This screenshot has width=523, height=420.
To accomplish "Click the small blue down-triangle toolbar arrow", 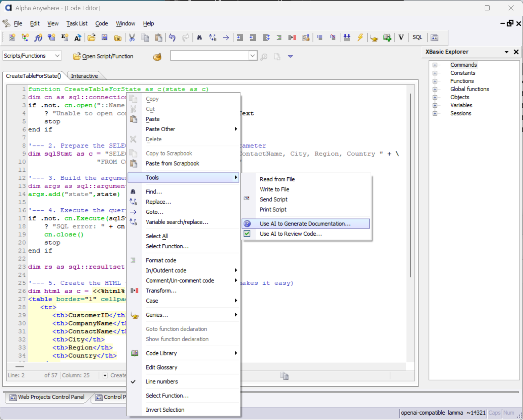I will point(291,56).
